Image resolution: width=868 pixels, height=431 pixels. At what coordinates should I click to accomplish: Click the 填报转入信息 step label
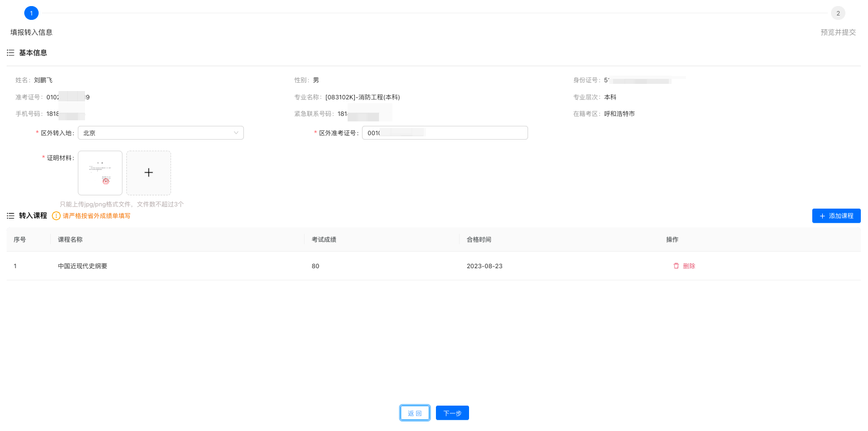[x=31, y=33]
